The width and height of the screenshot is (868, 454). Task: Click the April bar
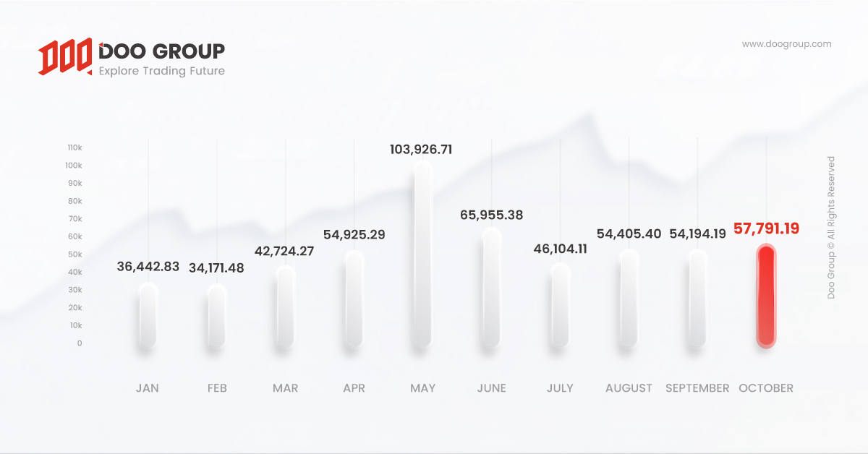coord(354,299)
